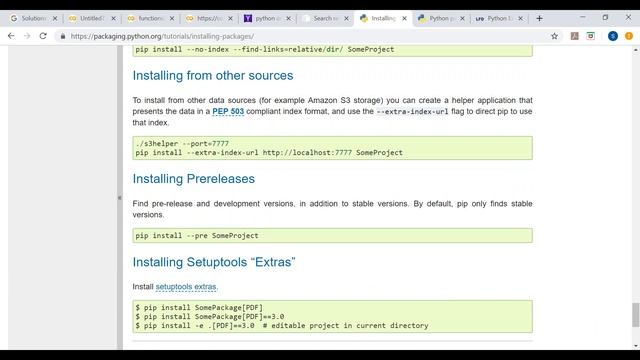
Task: Open the blue profile avatar
Action: tap(613, 36)
